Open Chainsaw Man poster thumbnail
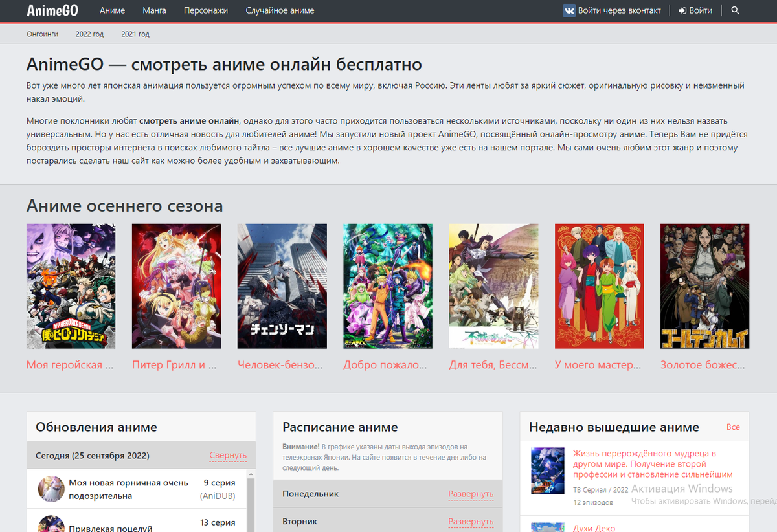 tap(282, 286)
